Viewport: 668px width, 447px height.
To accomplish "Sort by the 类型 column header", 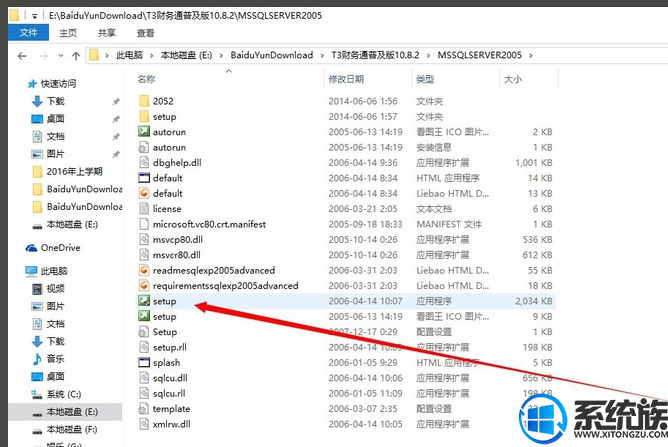I will (425, 79).
